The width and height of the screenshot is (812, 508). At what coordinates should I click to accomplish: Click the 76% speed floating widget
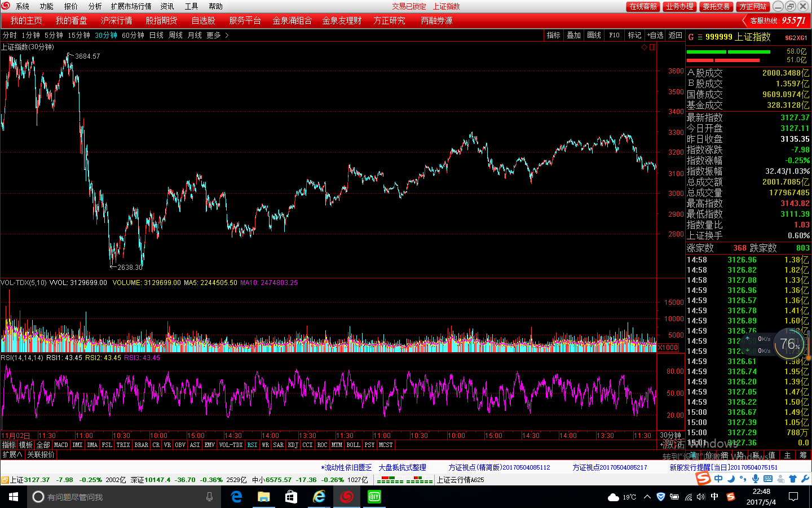[789, 344]
